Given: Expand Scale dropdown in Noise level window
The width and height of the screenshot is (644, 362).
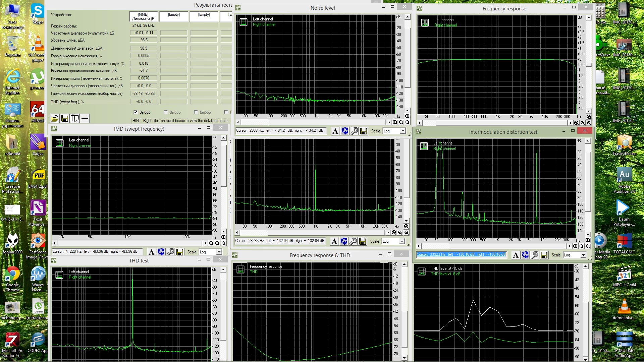Looking at the screenshot, I should pyautogui.click(x=403, y=131).
